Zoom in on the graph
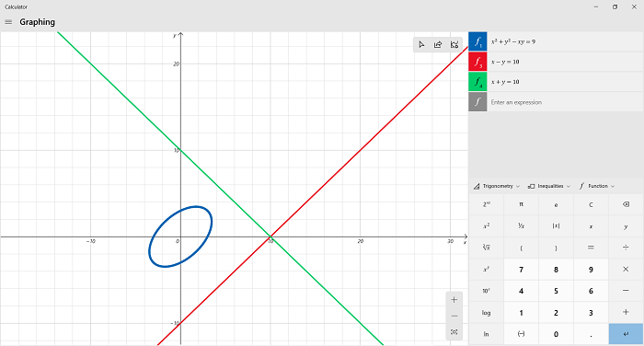 454,300
